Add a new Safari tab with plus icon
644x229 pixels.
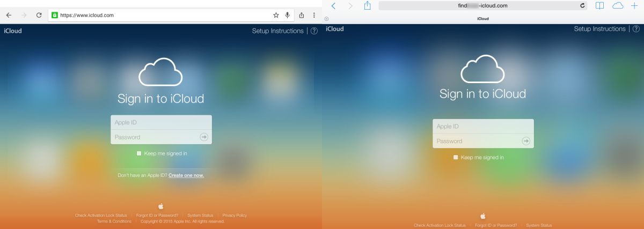tap(635, 5)
